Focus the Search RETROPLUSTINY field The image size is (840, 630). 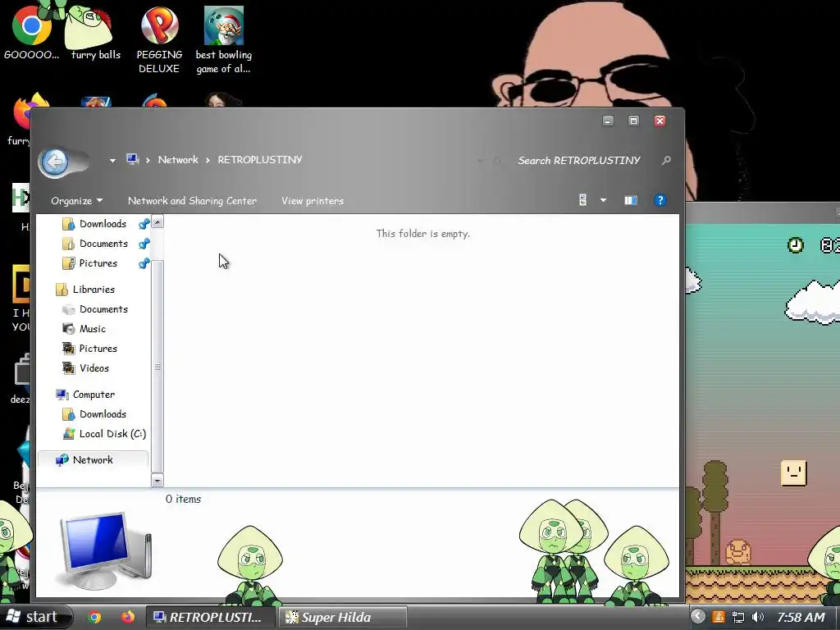(x=578, y=160)
